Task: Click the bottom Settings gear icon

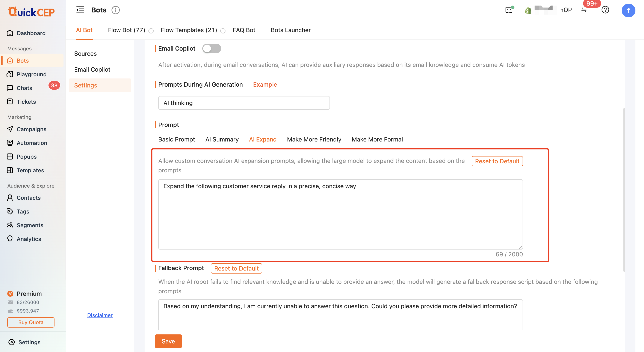Action: (x=12, y=342)
